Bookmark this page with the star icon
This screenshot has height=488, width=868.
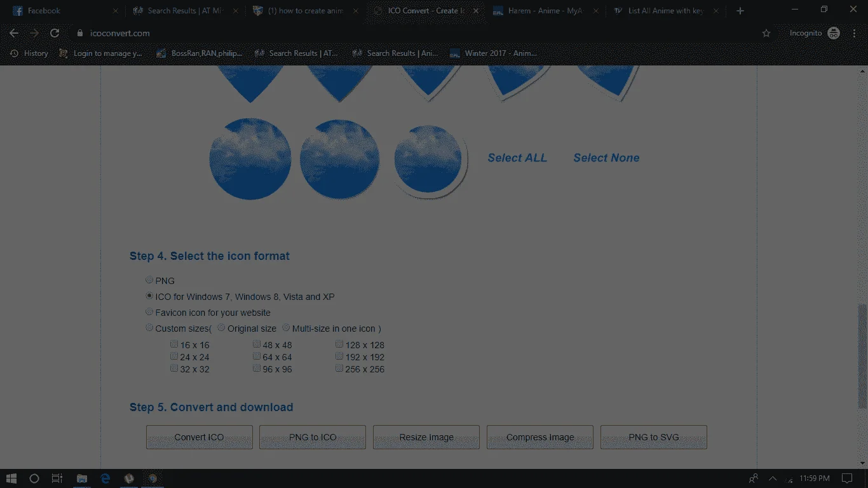[x=766, y=33]
